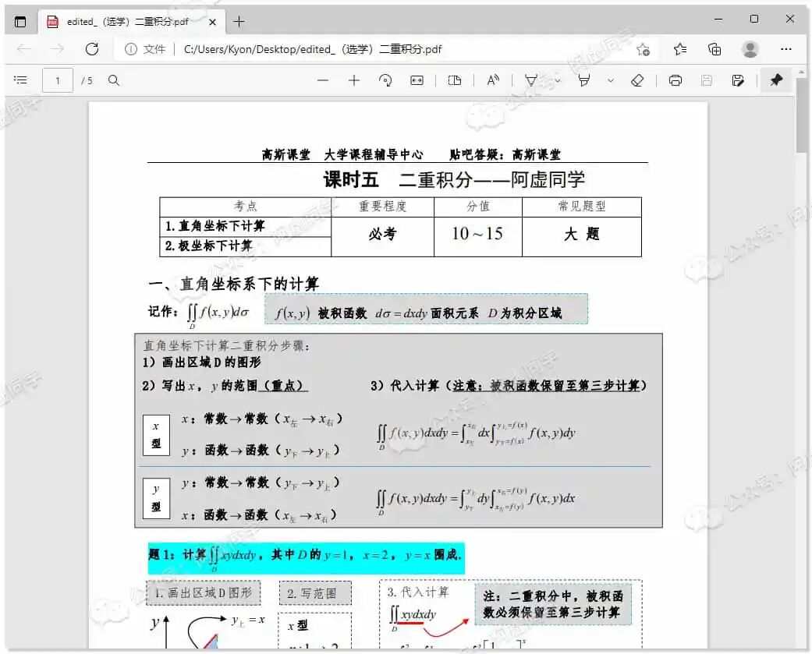This screenshot has height=654, width=812.
Task: Go back to the previous page
Action: click(24, 49)
